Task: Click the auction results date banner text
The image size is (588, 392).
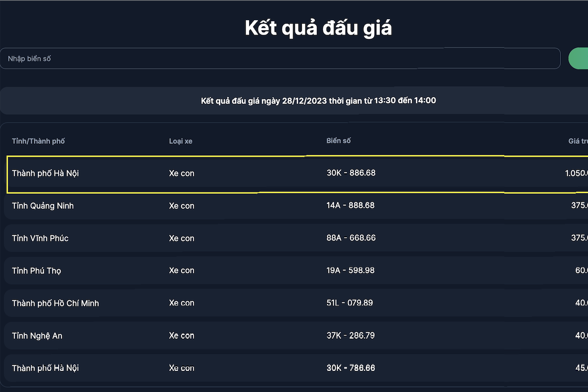Action: pos(319,101)
